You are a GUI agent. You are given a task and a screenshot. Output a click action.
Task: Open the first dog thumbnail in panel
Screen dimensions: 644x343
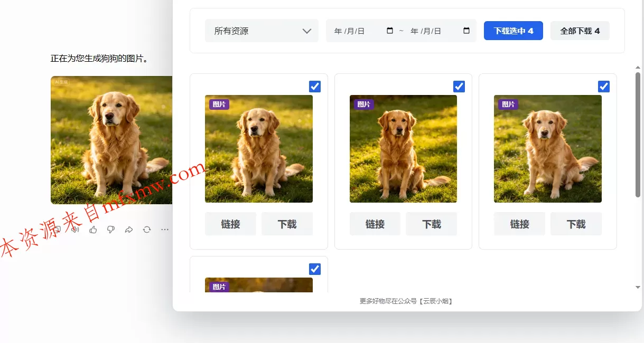coord(259,149)
